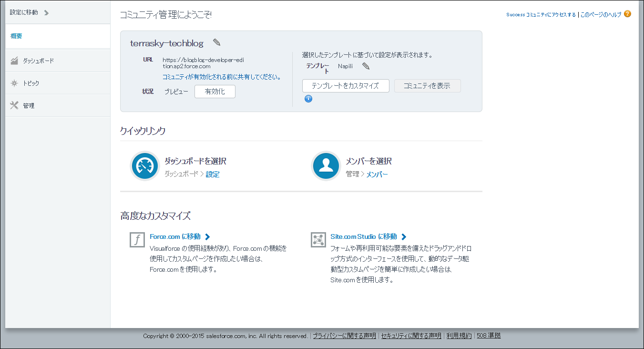Click the Site.com Studio network icon
This screenshot has height=349, width=644.
[x=318, y=240]
